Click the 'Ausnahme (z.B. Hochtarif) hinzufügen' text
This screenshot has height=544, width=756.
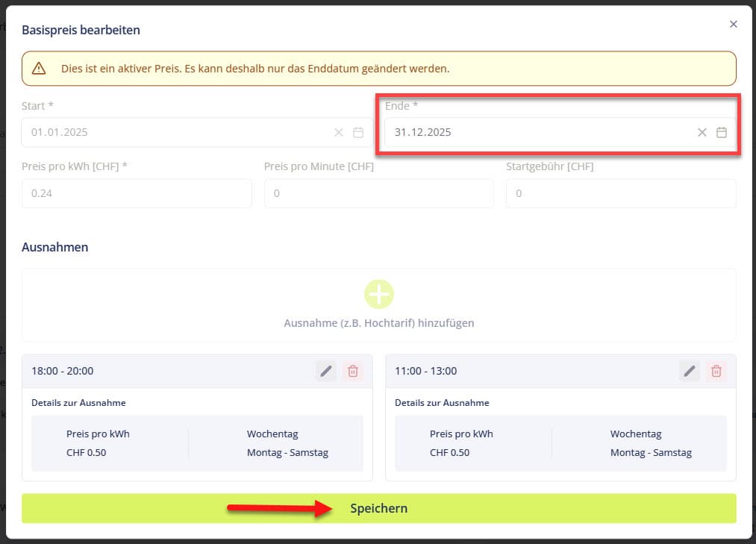pos(378,323)
